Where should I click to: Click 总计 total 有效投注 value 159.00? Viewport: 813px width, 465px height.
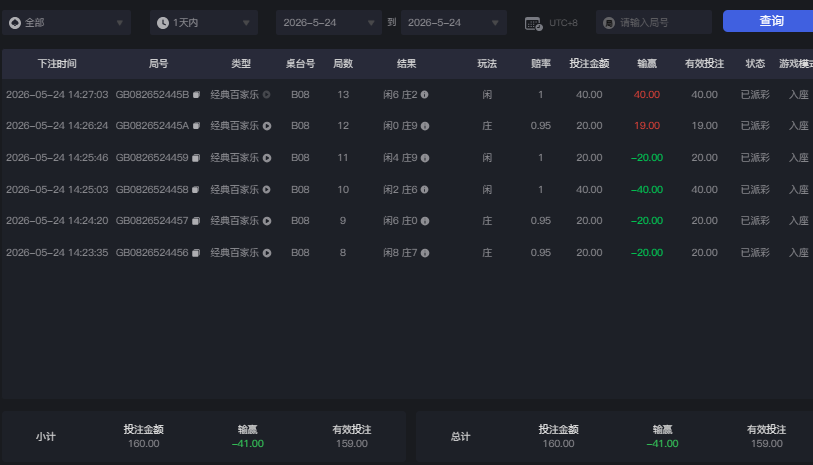(766, 444)
